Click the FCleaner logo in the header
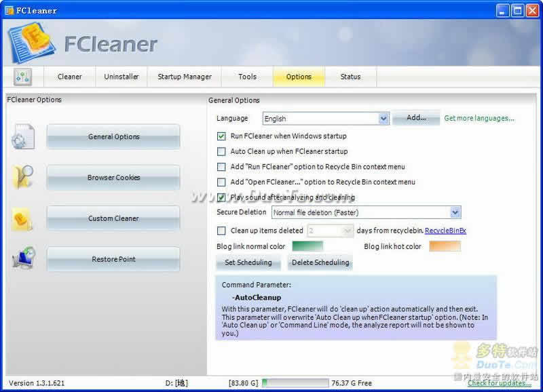 coord(31,43)
